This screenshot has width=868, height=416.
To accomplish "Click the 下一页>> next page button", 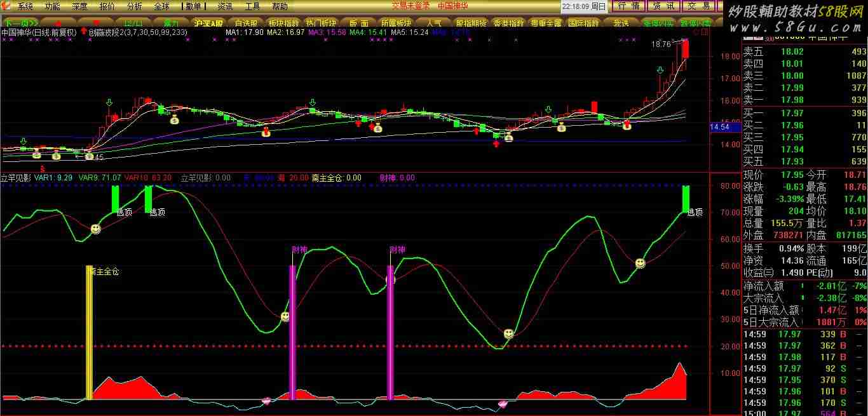I will click(x=19, y=23).
